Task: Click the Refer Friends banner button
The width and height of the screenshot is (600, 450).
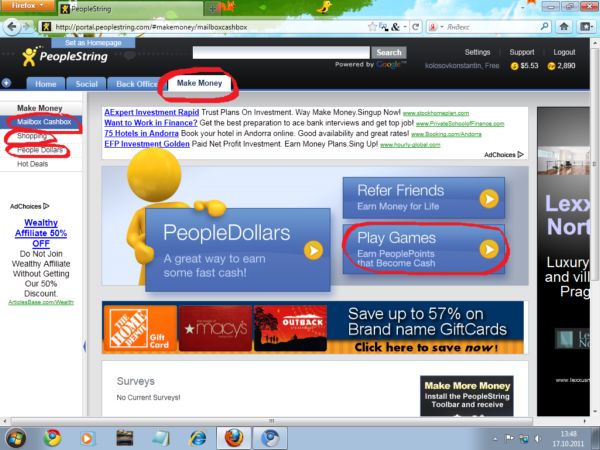Action: click(424, 198)
